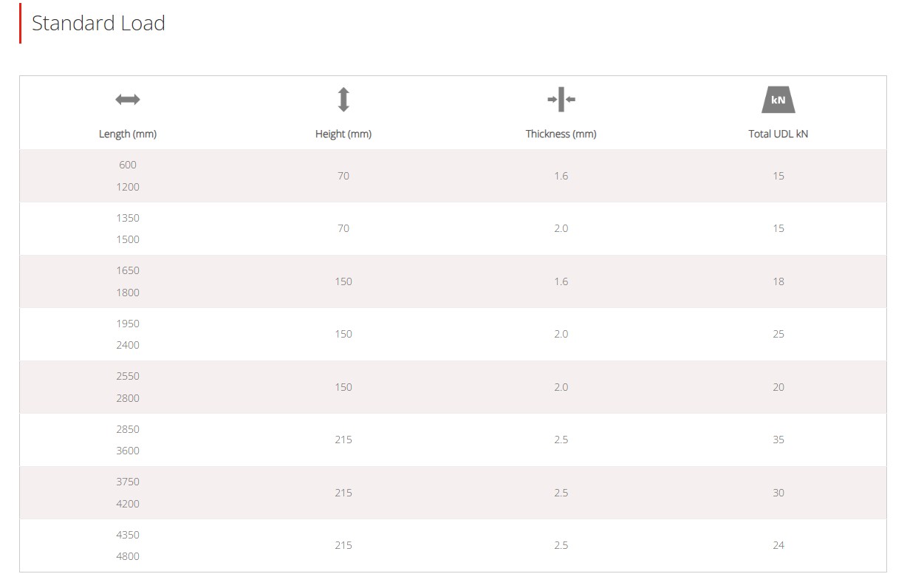Viewport: 907px width, 588px height.
Task: Select the Length (mm) column header
Action: click(x=128, y=134)
